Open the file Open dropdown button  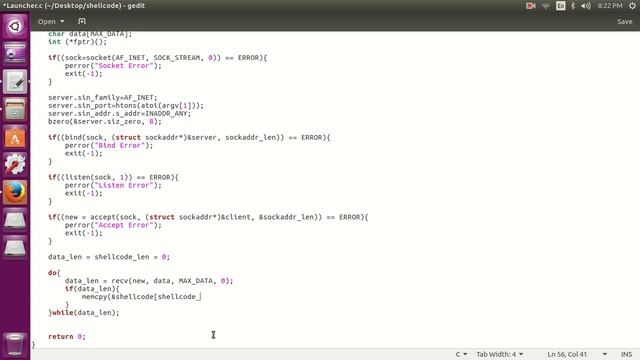coord(51,21)
